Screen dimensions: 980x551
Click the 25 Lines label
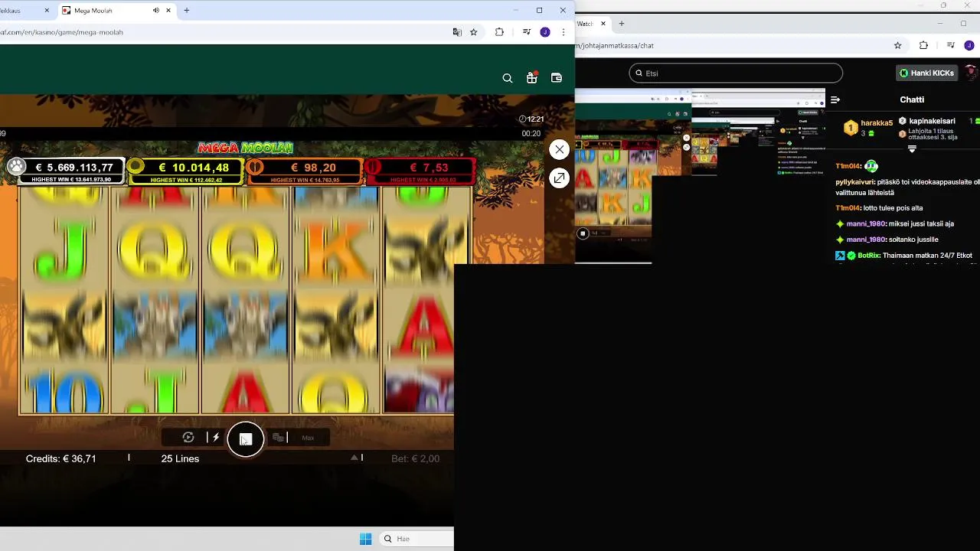click(x=180, y=458)
